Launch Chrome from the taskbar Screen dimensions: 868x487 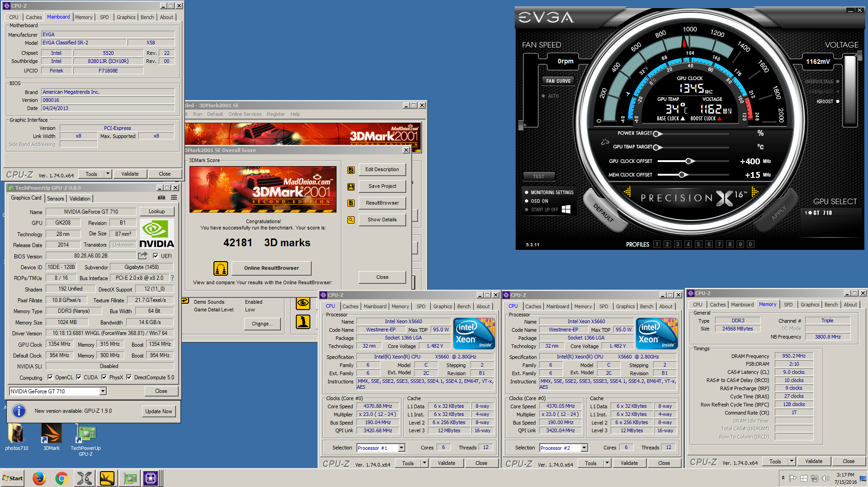click(62, 478)
